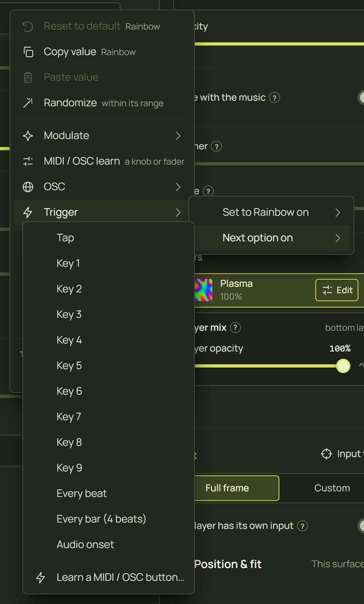Click the 100% layer opacity value

point(340,349)
